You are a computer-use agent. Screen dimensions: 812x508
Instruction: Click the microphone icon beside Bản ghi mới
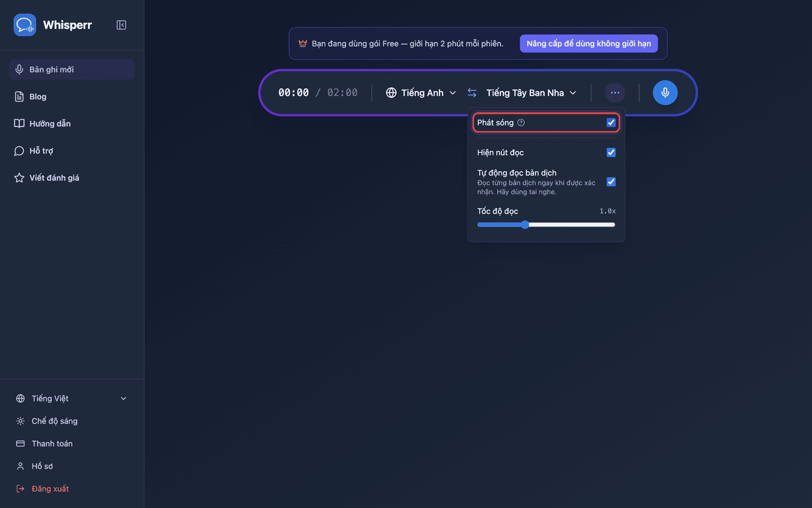[x=19, y=70]
